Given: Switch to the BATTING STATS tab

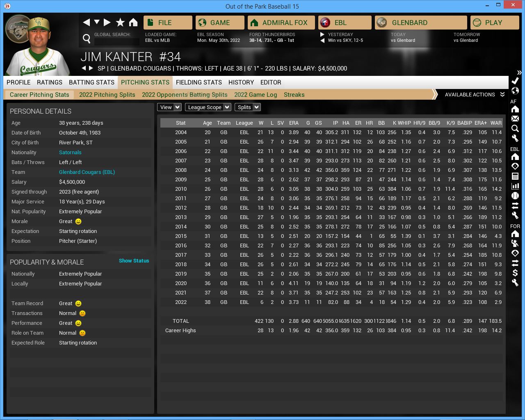Looking at the screenshot, I should coord(91,82).
